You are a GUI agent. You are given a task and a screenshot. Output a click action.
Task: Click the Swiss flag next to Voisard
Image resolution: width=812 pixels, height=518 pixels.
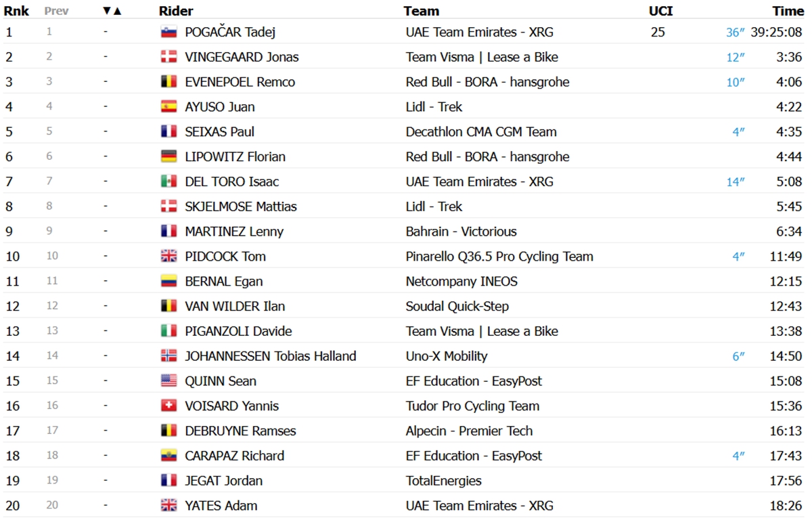tap(168, 406)
